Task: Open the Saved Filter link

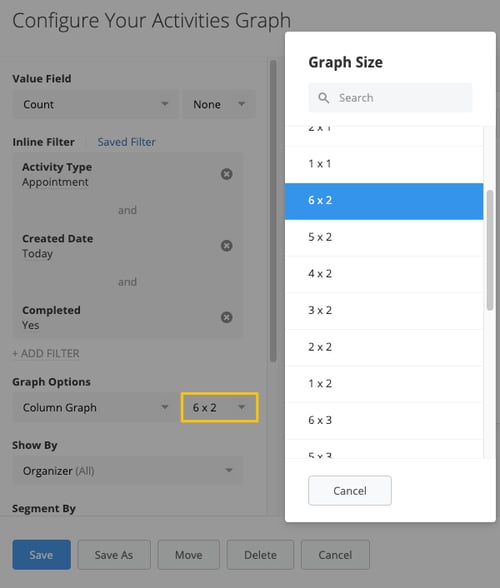Action: [126, 142]
